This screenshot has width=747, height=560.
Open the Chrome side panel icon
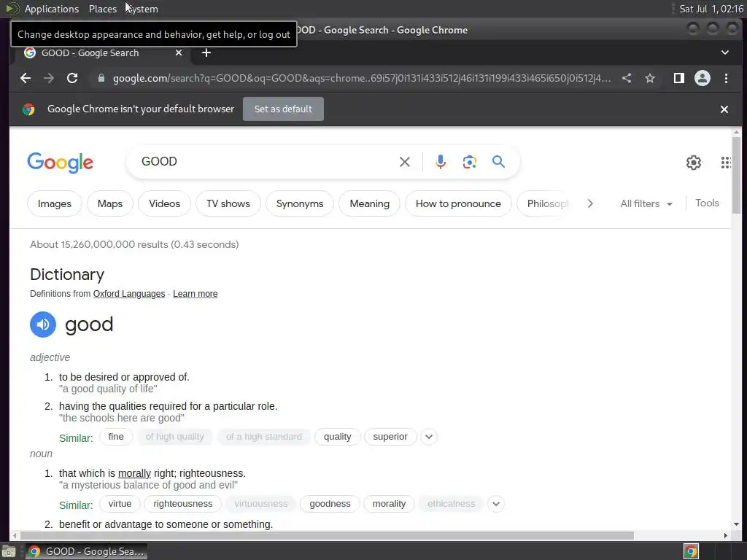tap(679, 78)
